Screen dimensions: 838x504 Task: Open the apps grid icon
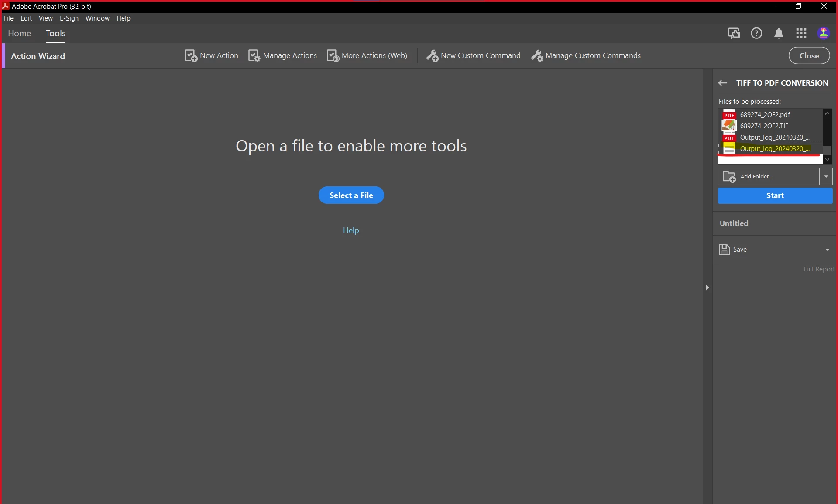pyautogui.click(x=801, y=33)
